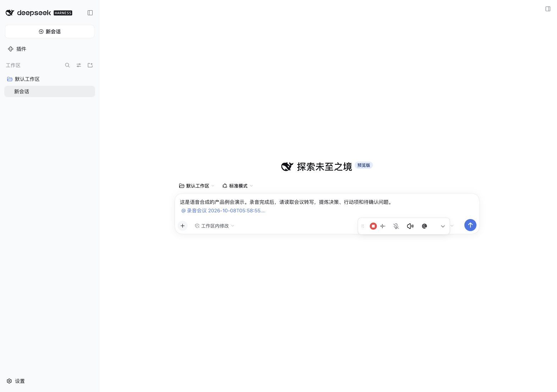
Task: Click the @ mention icon in recorder bar
Action: pos(424,226)
